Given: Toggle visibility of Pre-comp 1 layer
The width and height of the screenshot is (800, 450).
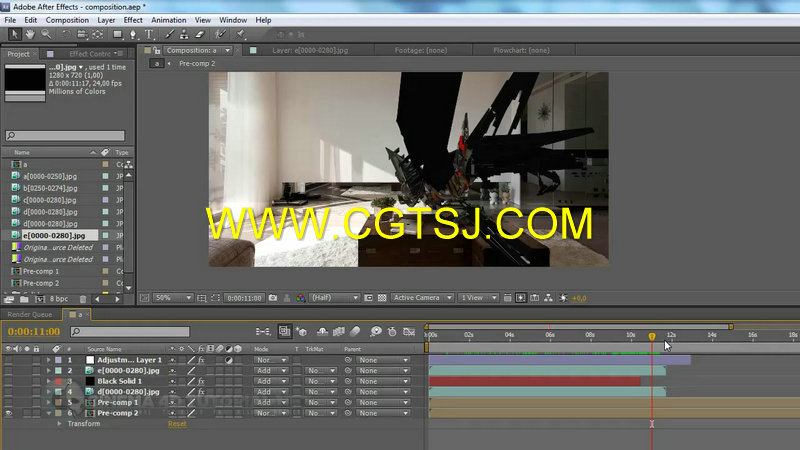Looking at the screenshot, I should (8, 403).
